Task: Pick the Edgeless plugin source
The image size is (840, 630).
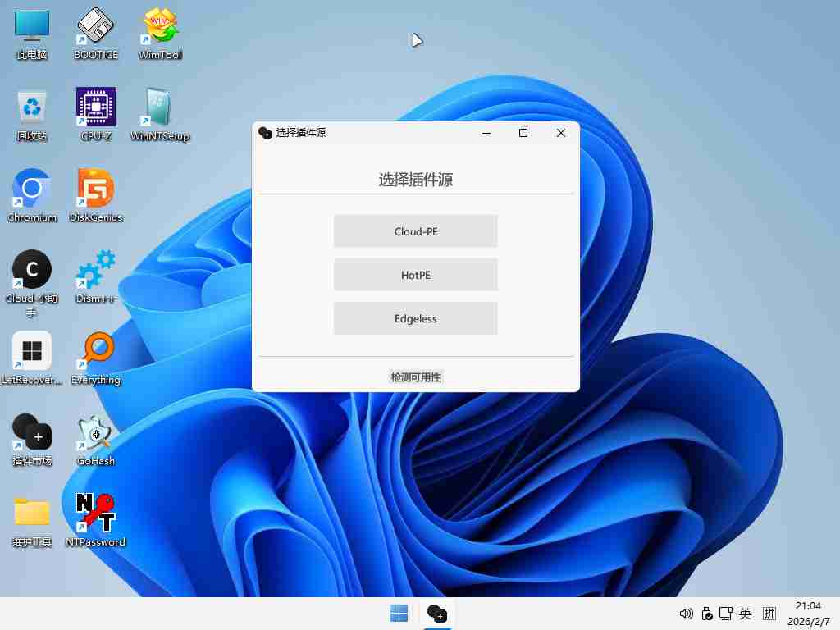Action: pos(415,318)
